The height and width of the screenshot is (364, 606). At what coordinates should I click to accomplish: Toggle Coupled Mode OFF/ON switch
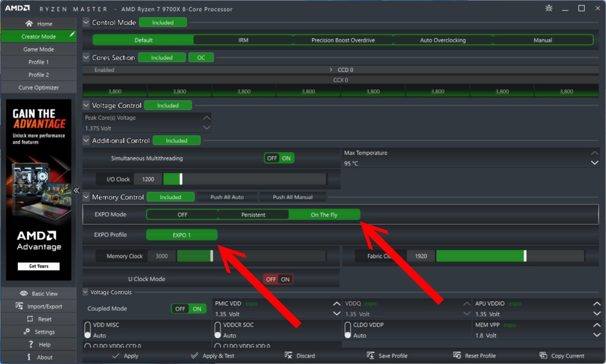(x=189, y=308)
